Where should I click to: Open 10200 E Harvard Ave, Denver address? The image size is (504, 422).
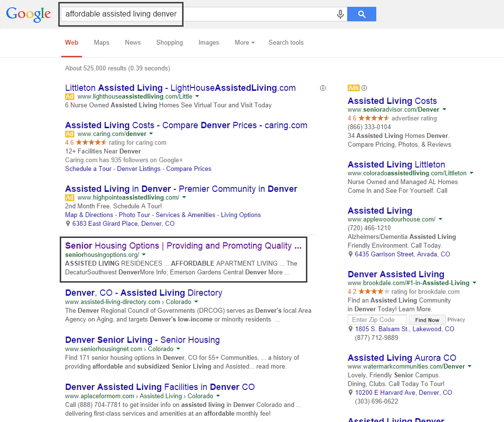click(x=403, y=393)
